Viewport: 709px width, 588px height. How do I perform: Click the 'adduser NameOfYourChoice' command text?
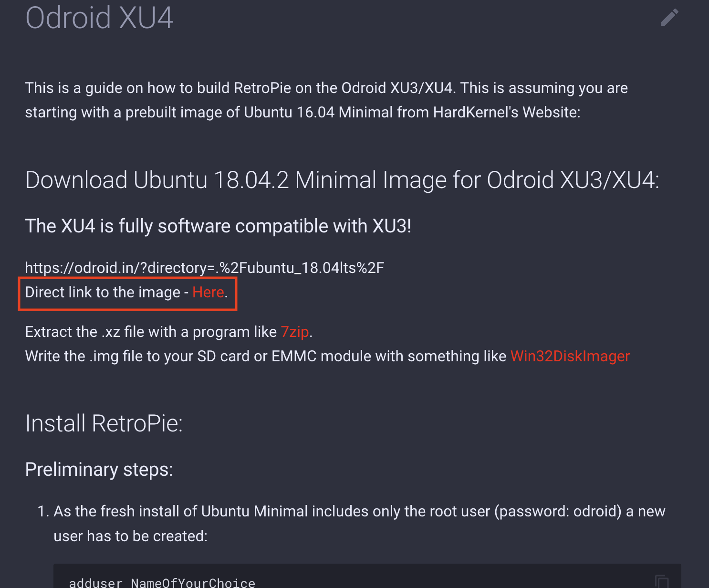[x=162, y=583]
